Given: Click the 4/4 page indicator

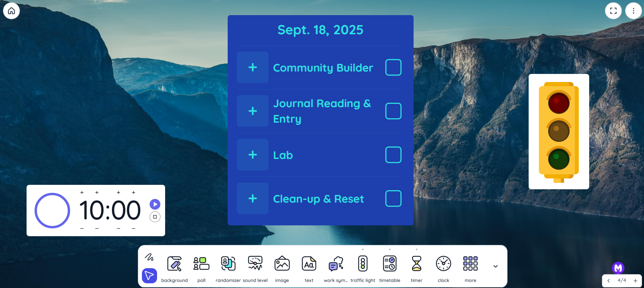Looking at the screenshot, I should tap(622, 280).
